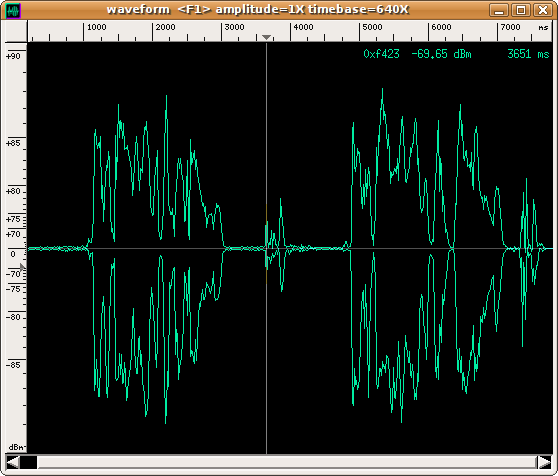
Task: Click the waveform application icon in title bar
Action: (x=14, y=11)
